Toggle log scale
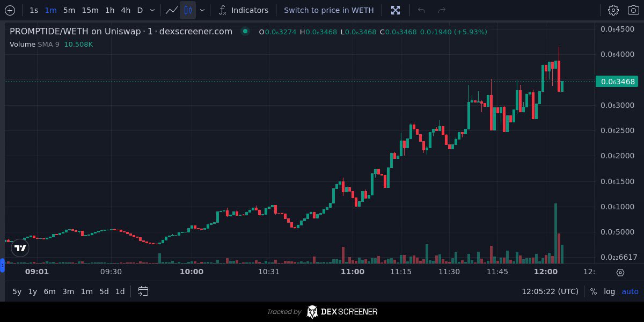 tap(610, 291)
